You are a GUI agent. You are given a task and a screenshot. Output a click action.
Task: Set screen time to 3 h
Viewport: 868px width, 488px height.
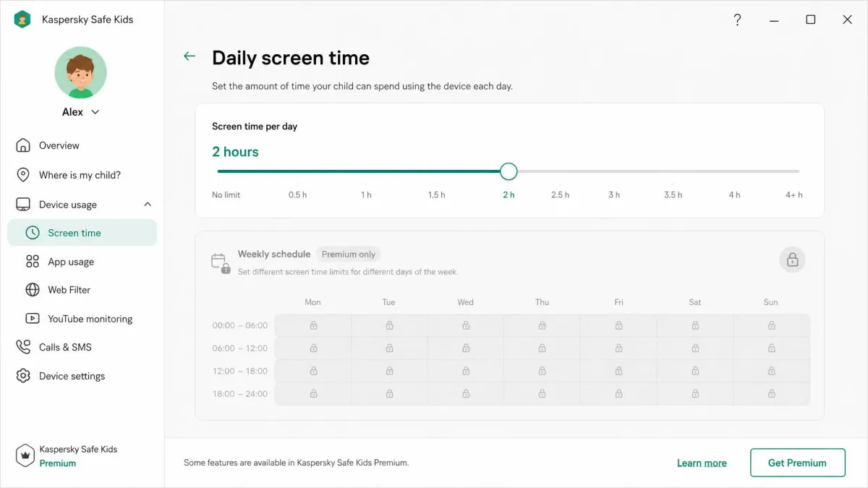[x=614, y=195]
